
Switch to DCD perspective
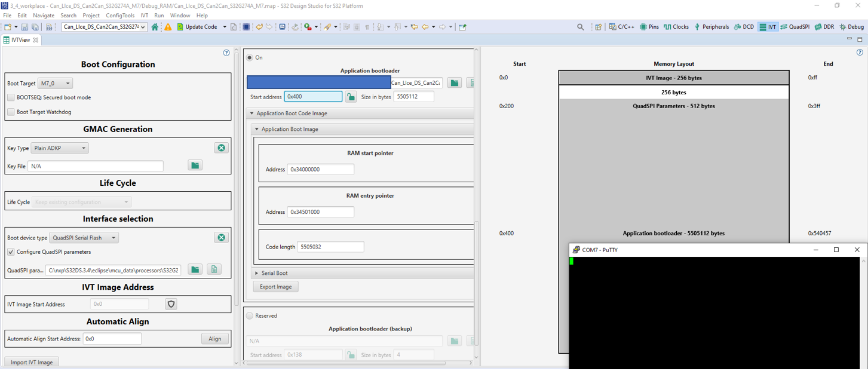(x=744, y=27)
